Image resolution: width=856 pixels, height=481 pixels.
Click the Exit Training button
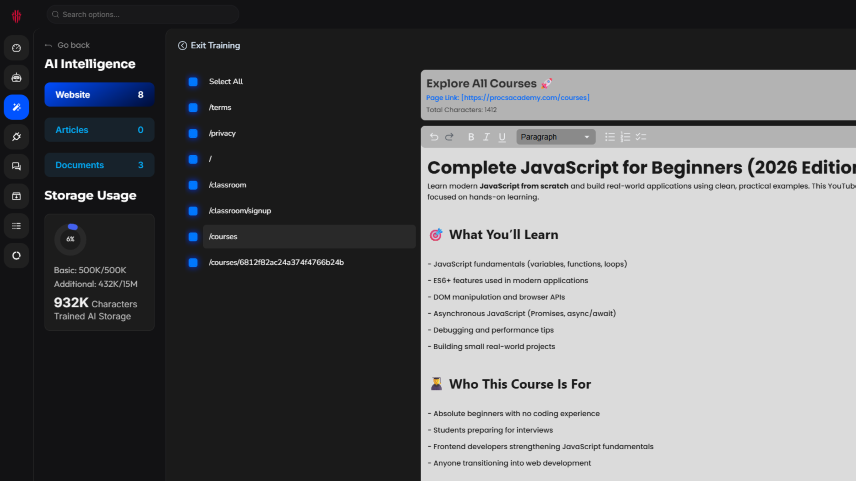[x=209, y=45]
